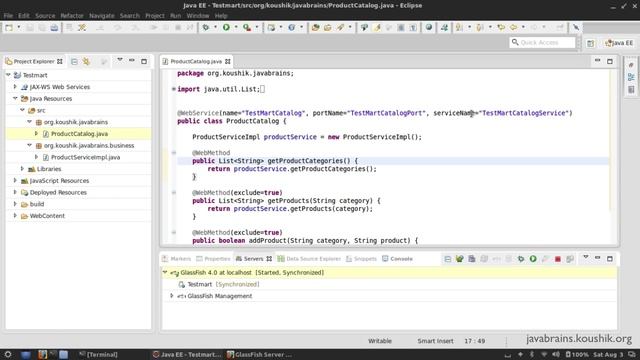Select the Java EE perspective button
Screen dimensions: 640x360
coord(620,43)
